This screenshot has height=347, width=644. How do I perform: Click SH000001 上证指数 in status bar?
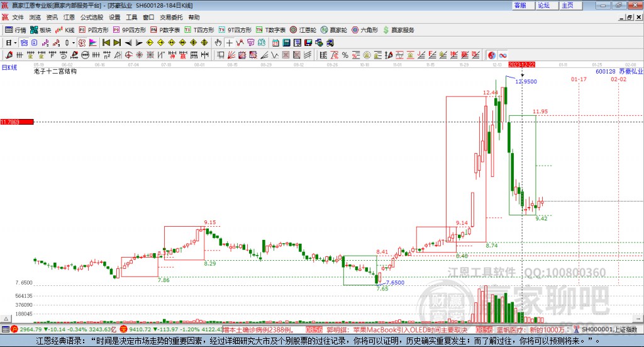[609, 329]
